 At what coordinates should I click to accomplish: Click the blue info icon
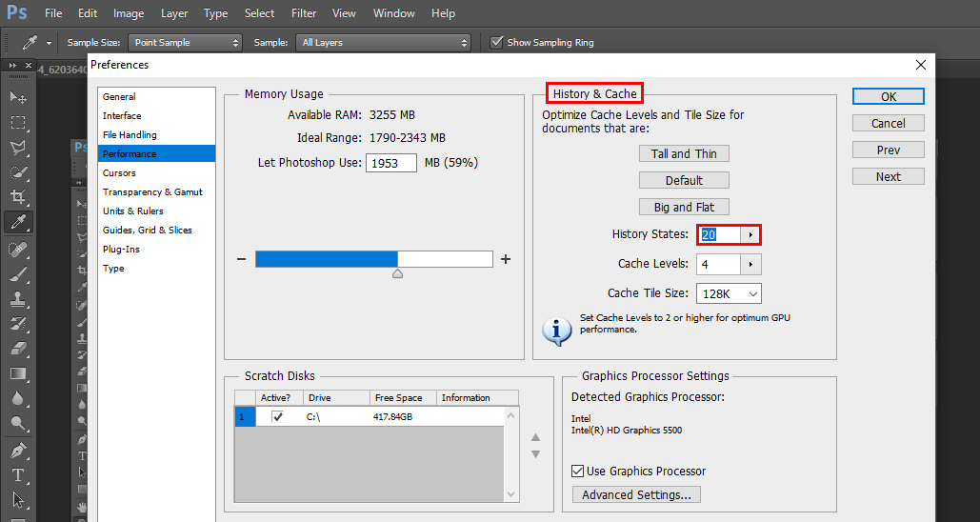coord(556,331)
